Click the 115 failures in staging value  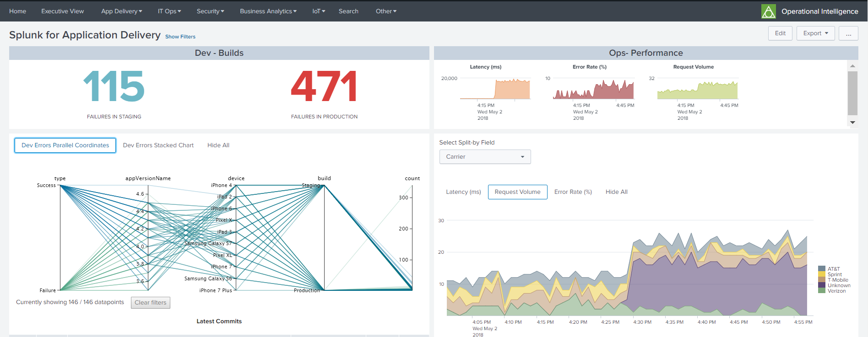pos(114,86)
